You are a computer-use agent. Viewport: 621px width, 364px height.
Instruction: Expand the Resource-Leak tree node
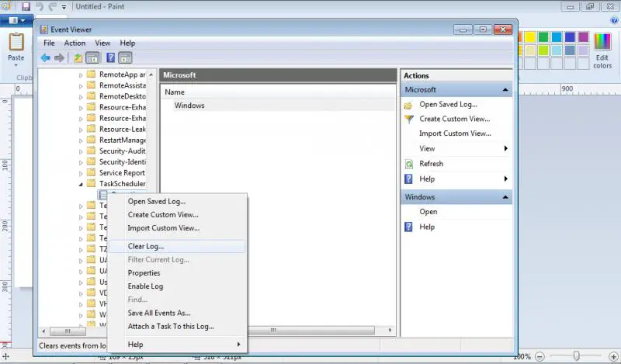81,130
